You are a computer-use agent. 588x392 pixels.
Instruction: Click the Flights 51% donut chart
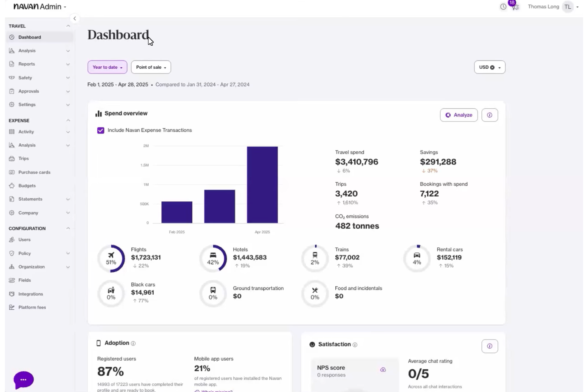click(x=111, y=258)
